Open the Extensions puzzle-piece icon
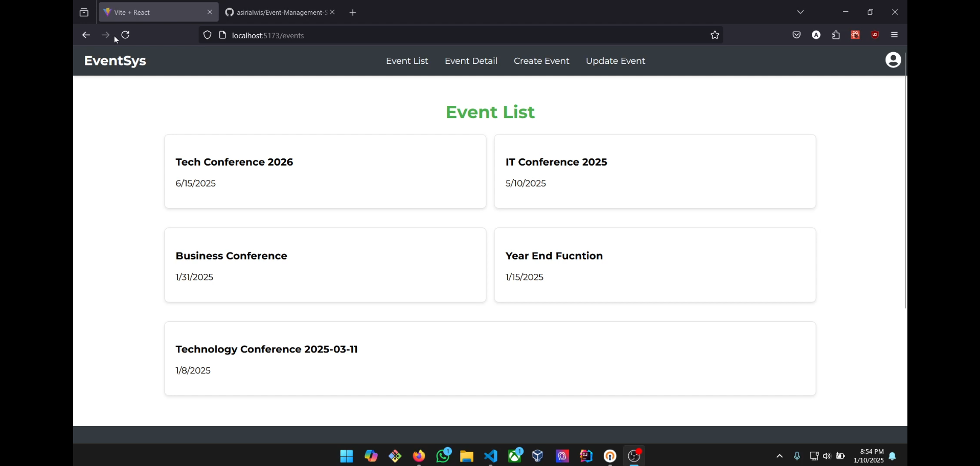Viewport: 980px width, 466px height. [836, 35]
